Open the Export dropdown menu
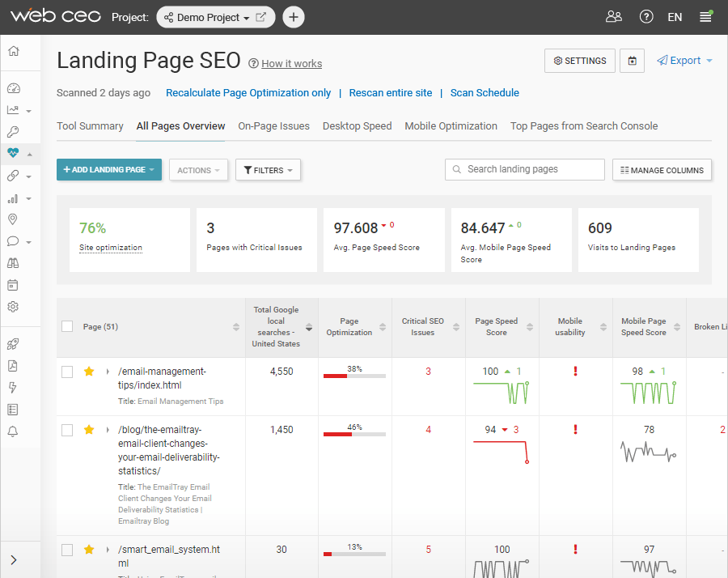The image size is (728, 578). click(x=684, y=61)
